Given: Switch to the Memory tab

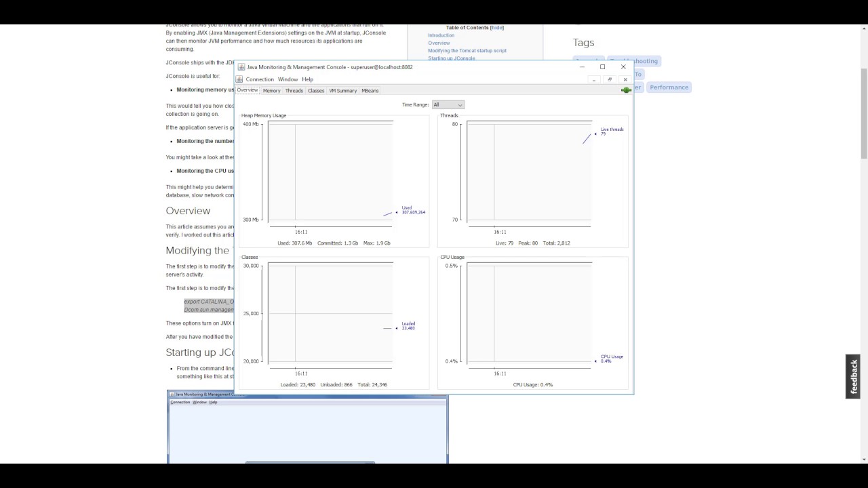Looking at the screenshot, I should tap(271, 90).
